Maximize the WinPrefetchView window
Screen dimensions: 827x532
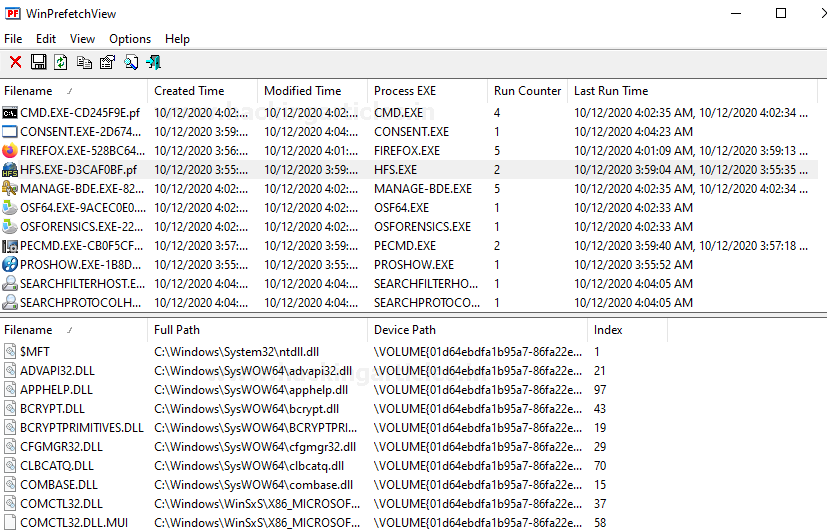click(781, 13)
